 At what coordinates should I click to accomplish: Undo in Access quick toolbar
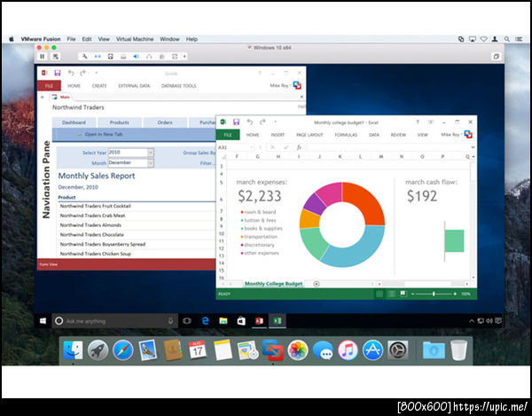[71, 73]
